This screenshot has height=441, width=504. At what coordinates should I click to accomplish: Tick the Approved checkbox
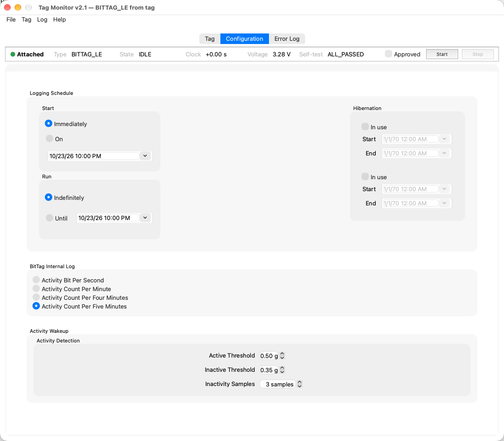[389, 54]
